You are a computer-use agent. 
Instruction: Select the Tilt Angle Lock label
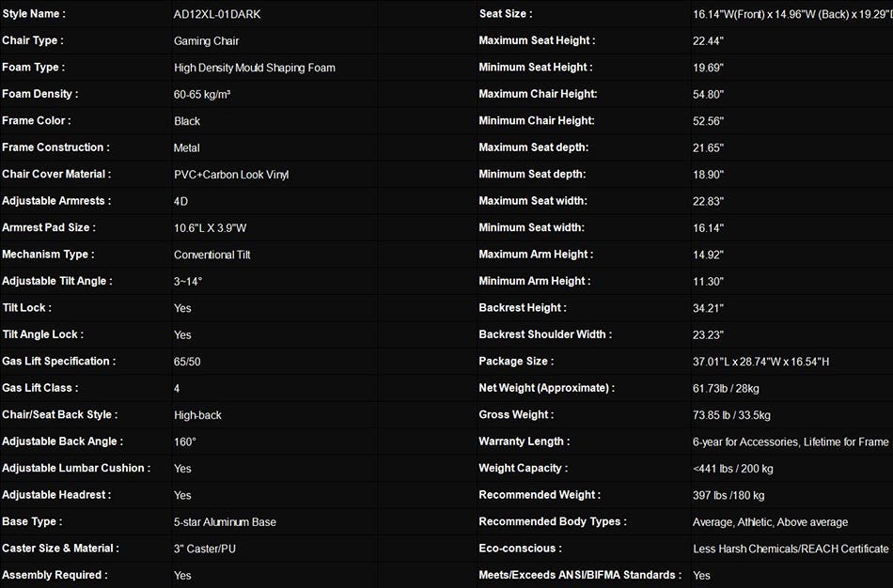[x=42, y=334]
